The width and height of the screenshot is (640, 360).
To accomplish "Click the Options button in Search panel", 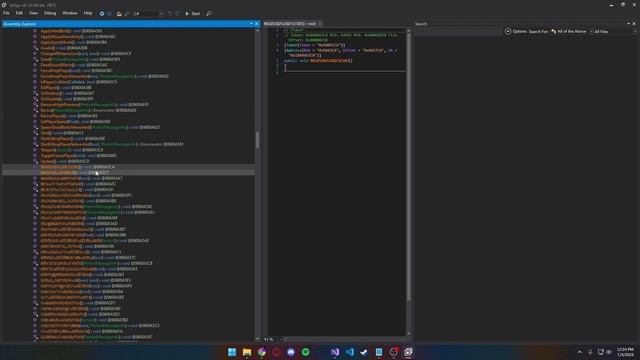I will click(516, 31).
